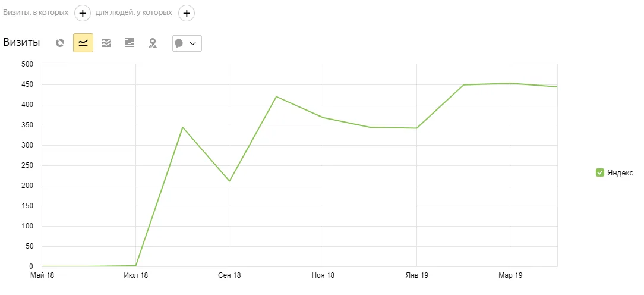This screenshot has height=295, width=644.
Task: Click the Яндекс legend label
Action: (620, 173)
